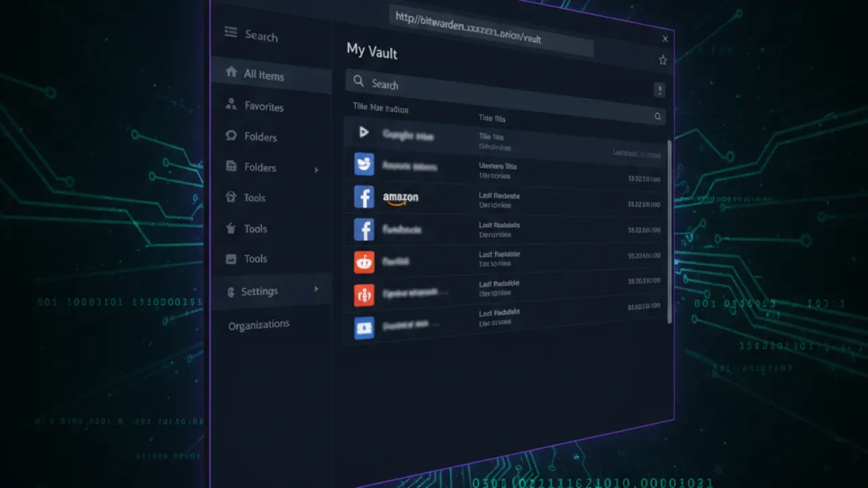868x488 pixels.
Task: Click the Facebook icon in the blurred-name row
Action: (364, 229)
